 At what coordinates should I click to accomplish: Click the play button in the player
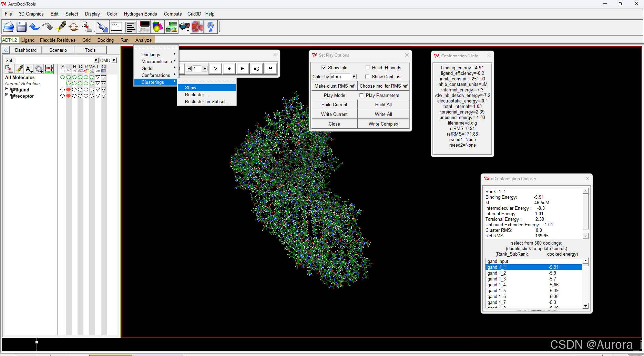pos(215,69)
